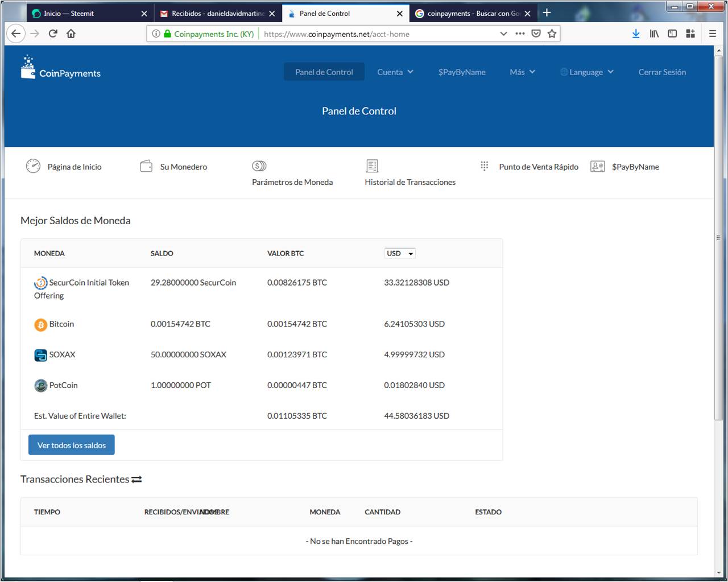This screenshot has width=728, height=582.
Task: Close the coinpayments search tab
Action: tap(527, 14)
